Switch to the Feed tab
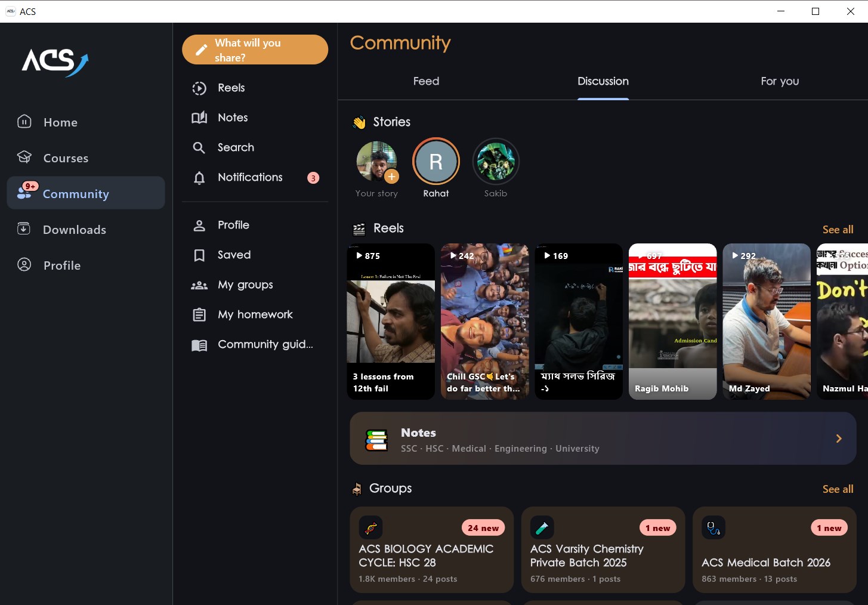 pos(426,81)
